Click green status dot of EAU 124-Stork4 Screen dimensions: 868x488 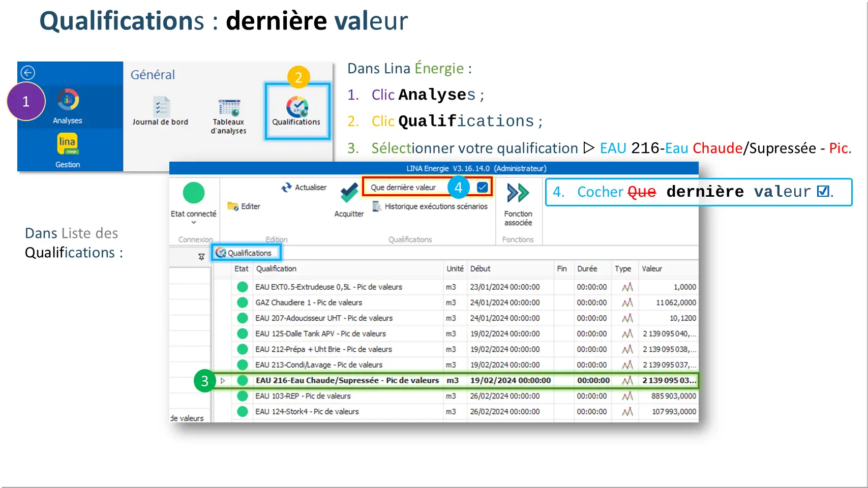(243, 411)
